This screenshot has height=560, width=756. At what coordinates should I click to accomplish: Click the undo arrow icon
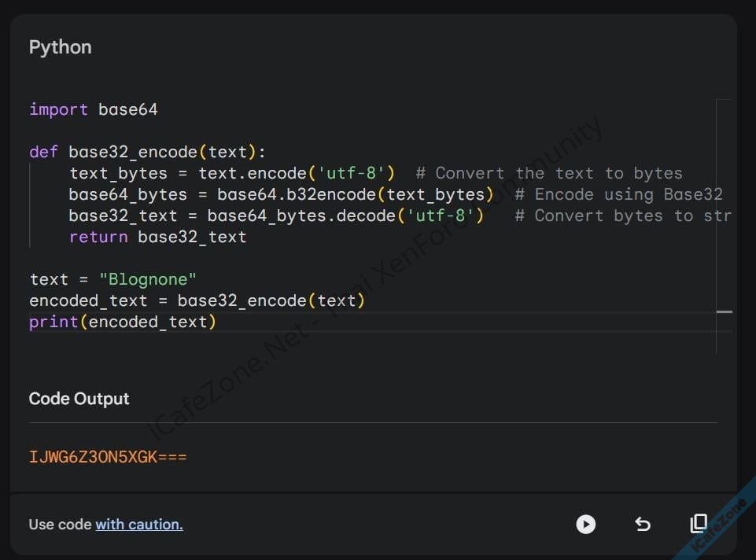(643, 524)
